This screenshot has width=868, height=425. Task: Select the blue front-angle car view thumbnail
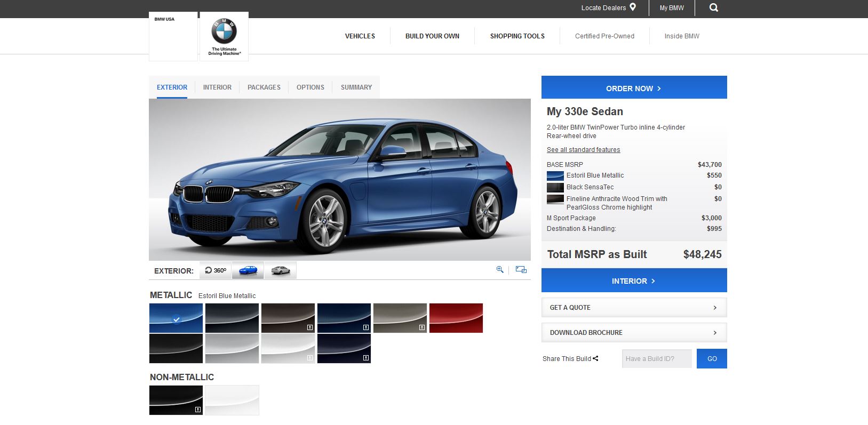pyautogui.click(x=248, y=270)
